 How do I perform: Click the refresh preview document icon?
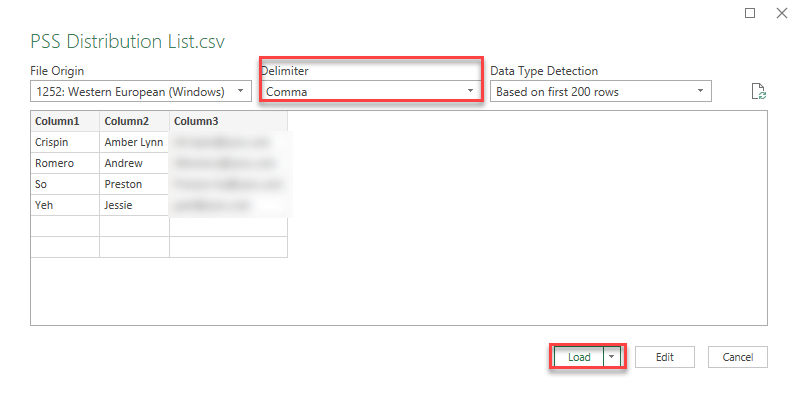[x=759, y=92]
